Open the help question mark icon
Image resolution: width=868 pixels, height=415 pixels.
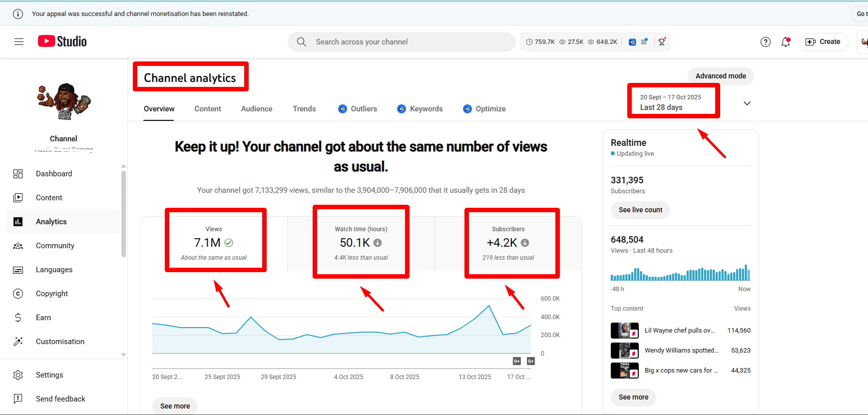coord(766,42)
